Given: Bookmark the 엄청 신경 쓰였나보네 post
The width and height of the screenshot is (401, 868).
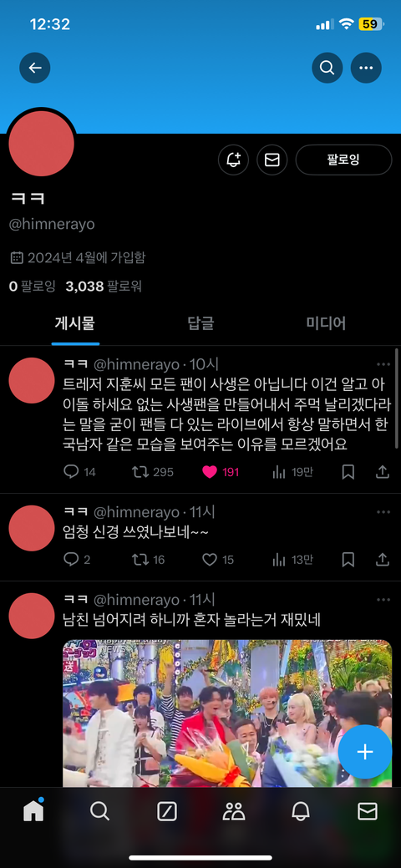Looking at the screenshot, I should point(348,561).
